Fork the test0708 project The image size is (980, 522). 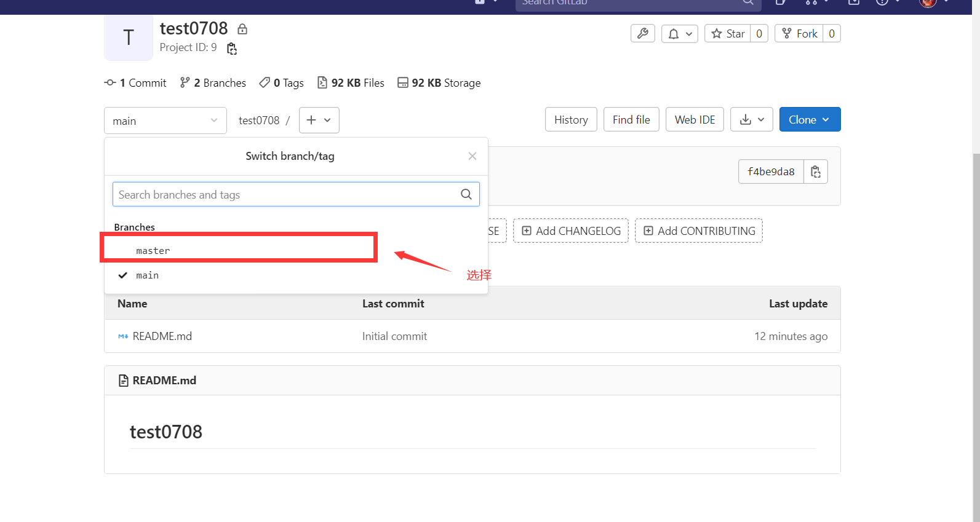[799, 34]
